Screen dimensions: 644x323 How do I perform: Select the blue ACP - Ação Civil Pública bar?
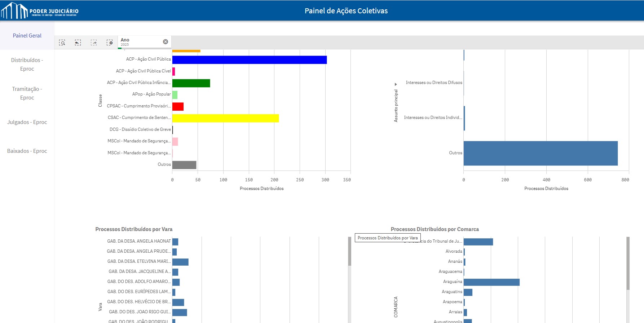pos(249,60)
